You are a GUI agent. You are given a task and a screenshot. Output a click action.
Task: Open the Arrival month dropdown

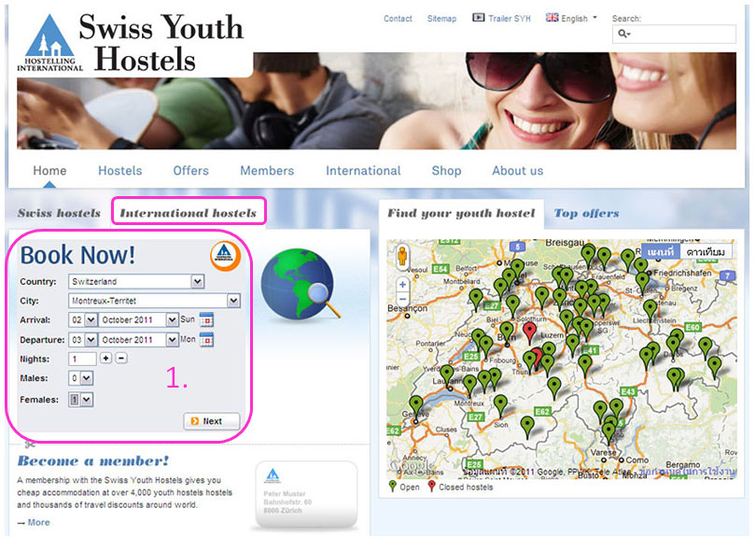click(x=138, y=320)
